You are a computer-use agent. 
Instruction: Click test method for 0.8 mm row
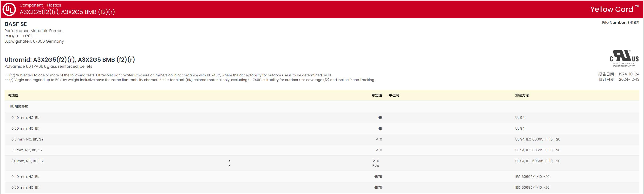(x=538, y=139)
